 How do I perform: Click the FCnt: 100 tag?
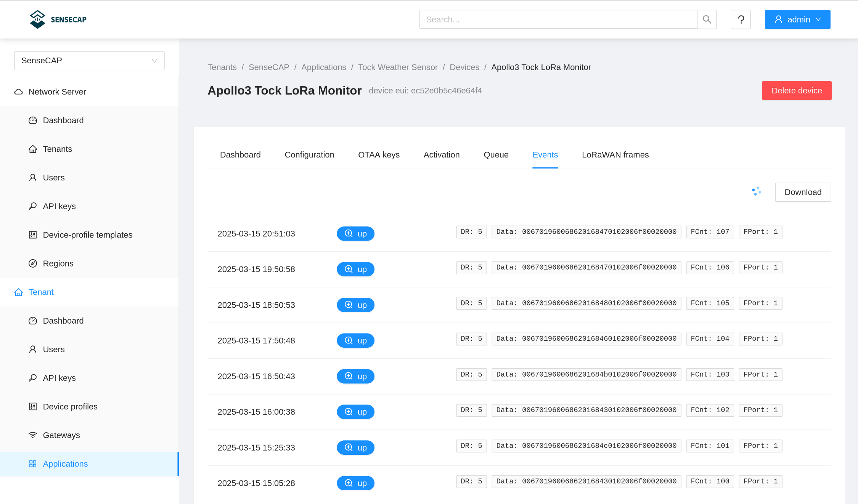[x=710, y=482]
